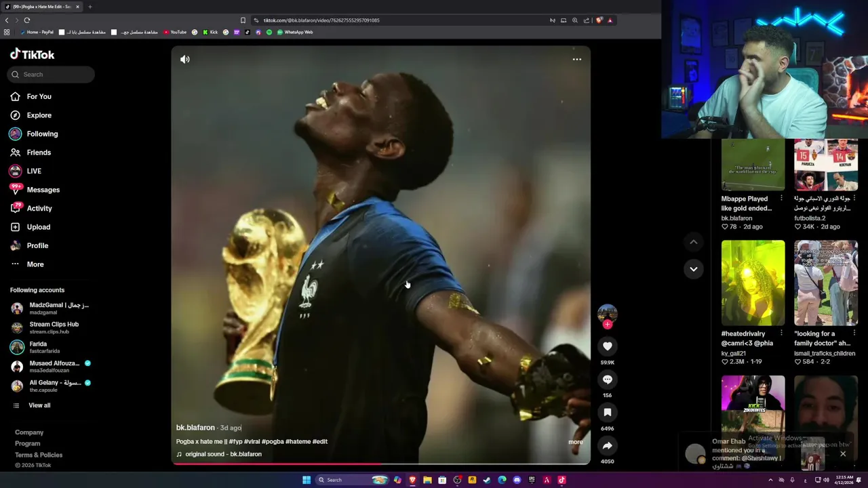Go back with the browser back arrow
Viewport: 868px width, 488px height.
click(7, 20)
